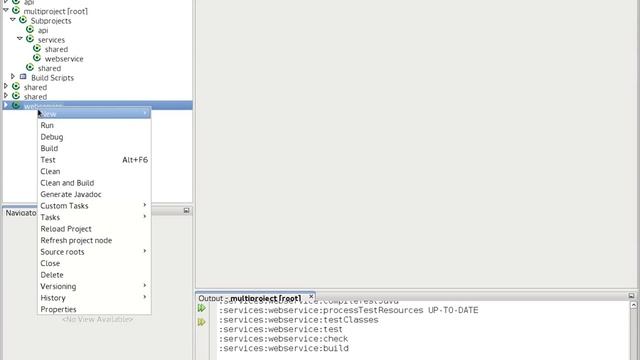The width and height of the screenshot is (640, 360).
Task: Open the New submenu in context menu
Action: tap(94, 114)
